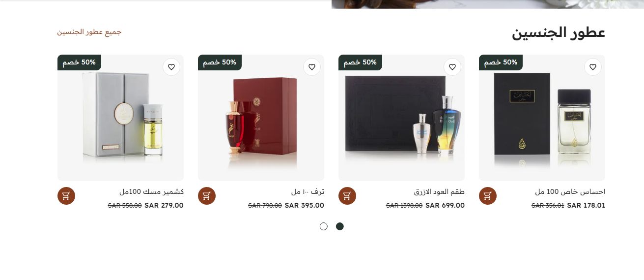Favorite the احساس خاص perfume with heart icon
Screen dimensions: 644x280
click(x=592, y=67)
